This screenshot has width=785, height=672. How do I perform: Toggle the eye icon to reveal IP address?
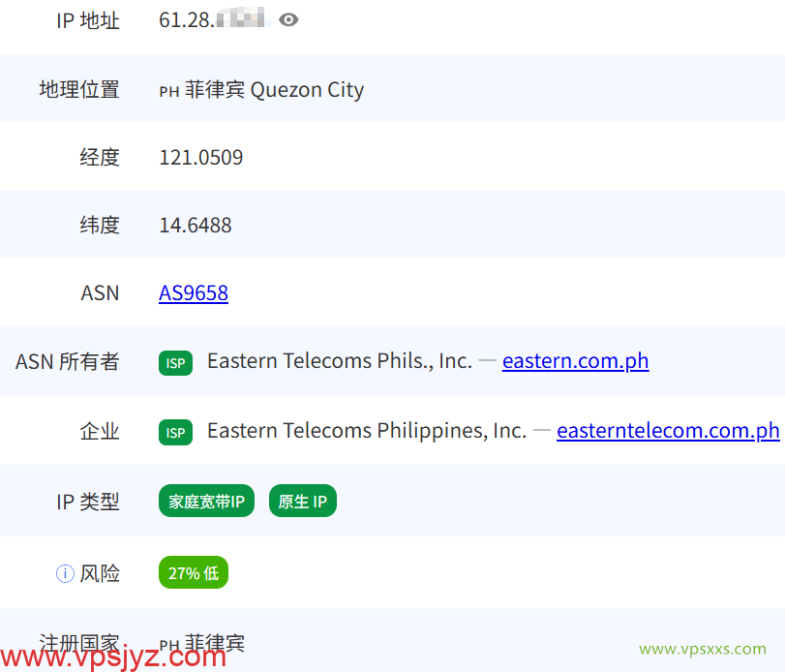tap(288, 20)
